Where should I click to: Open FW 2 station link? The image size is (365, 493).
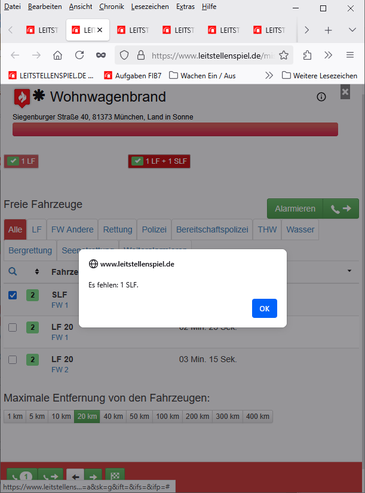(x=60, y=370)
